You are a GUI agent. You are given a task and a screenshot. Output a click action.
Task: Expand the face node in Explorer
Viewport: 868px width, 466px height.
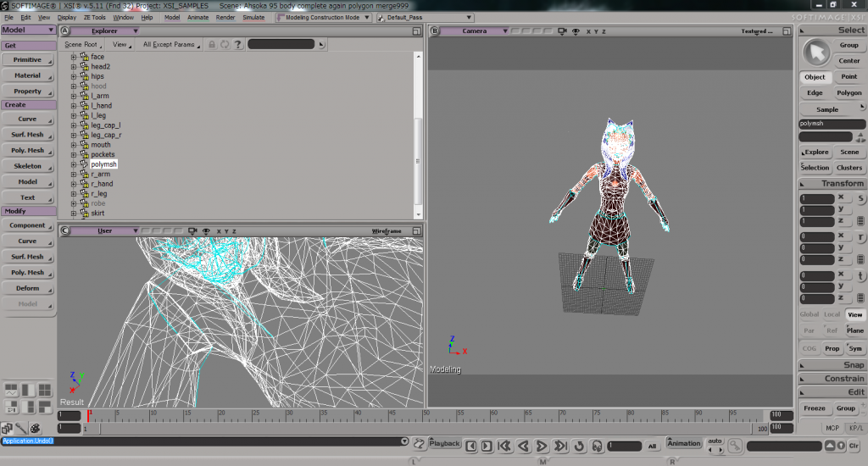pyautogui.click(x=74, y=57)
